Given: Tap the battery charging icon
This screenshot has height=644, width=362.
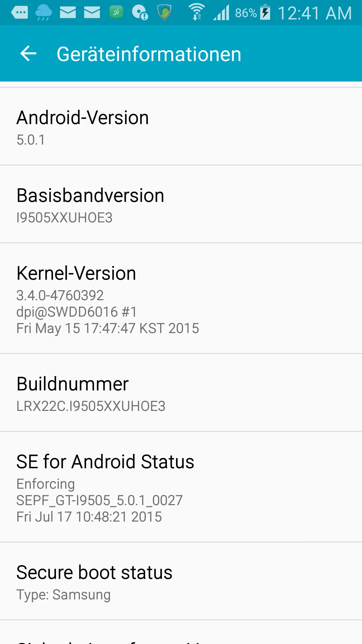Looking at the screenshot, I should pos(265,12).
